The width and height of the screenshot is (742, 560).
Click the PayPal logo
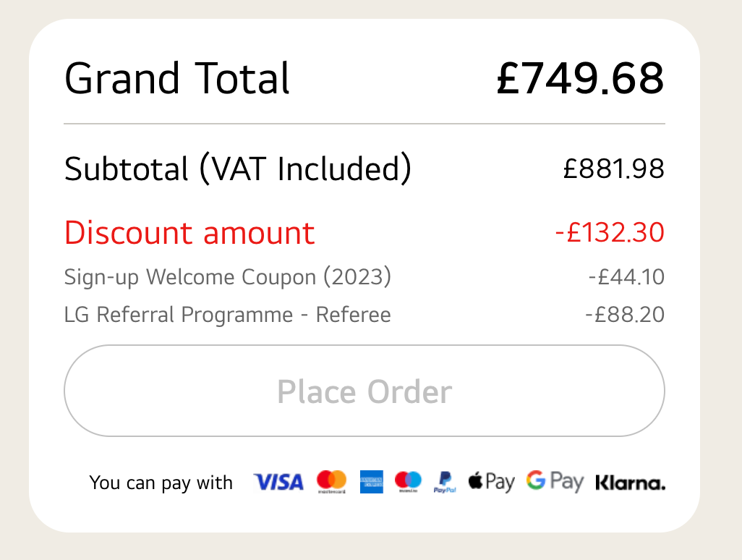pos(445,482)
